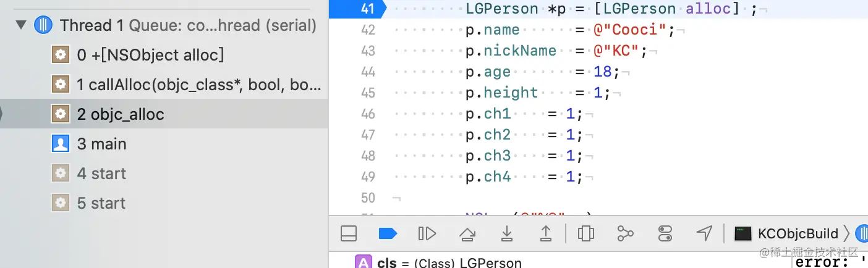This screenshot has width=868, height=268.
Task: Click gear icon beside +[NSObject alloc]
Action: point(60,55)
